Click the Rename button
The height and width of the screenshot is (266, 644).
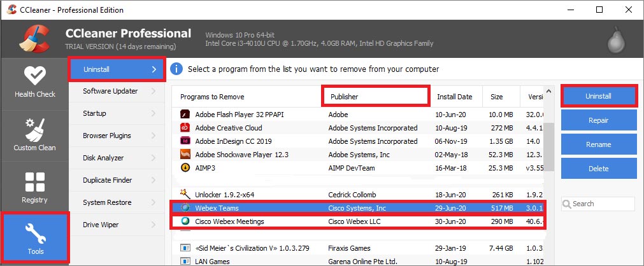pyautogui.click(x=598, y=144)
